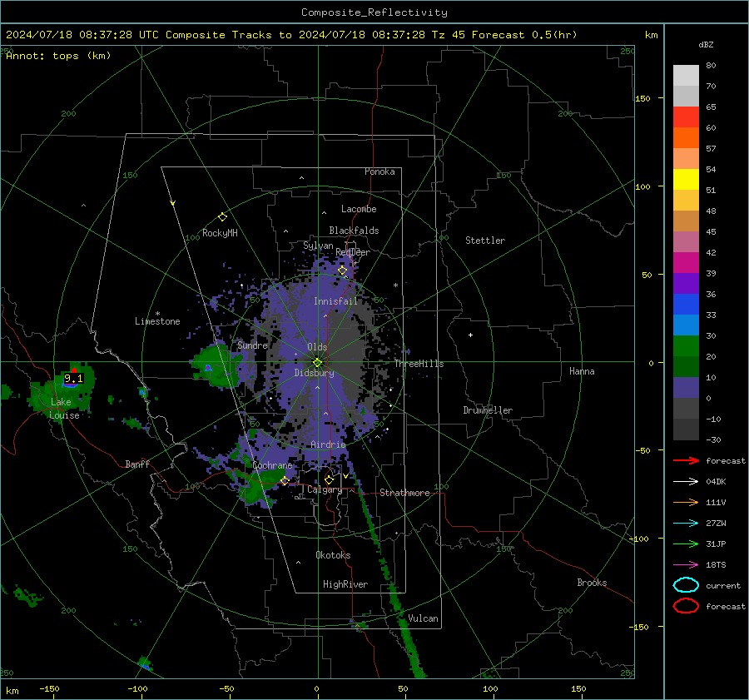Click the Banff town label
Viewport: 749px width, 700px height.
137,464
